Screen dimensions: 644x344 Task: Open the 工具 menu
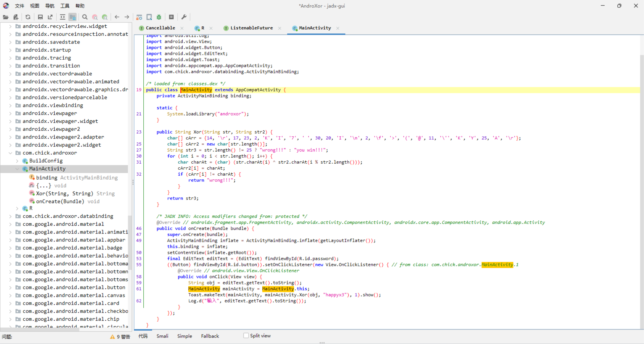(65, 6)
